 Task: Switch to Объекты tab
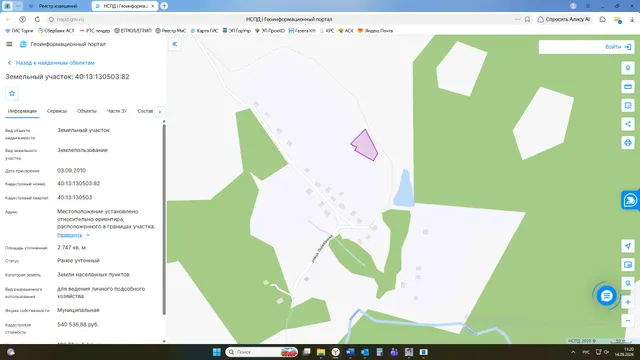87,111
